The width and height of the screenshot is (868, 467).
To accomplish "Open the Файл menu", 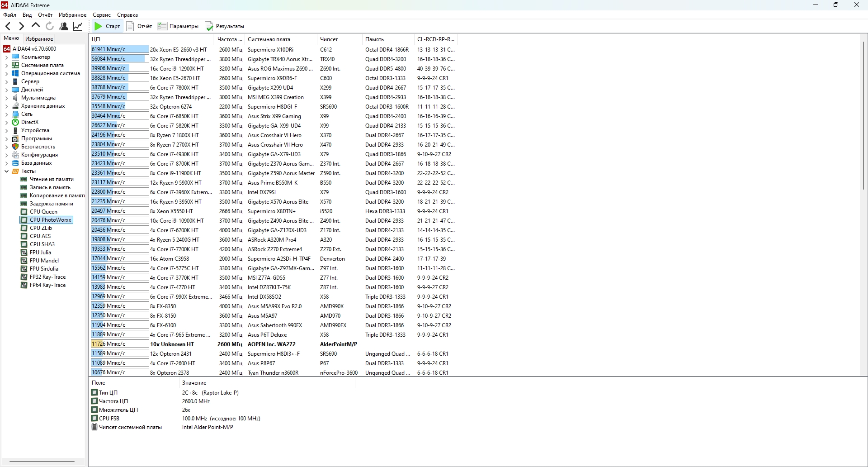I will [9, 15].
